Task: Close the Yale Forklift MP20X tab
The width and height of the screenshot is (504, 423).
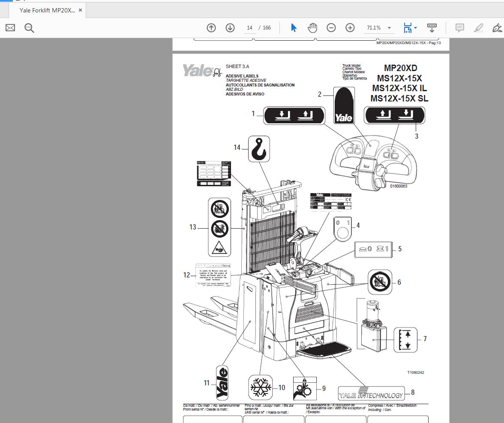Action: [x=80, y=10]
